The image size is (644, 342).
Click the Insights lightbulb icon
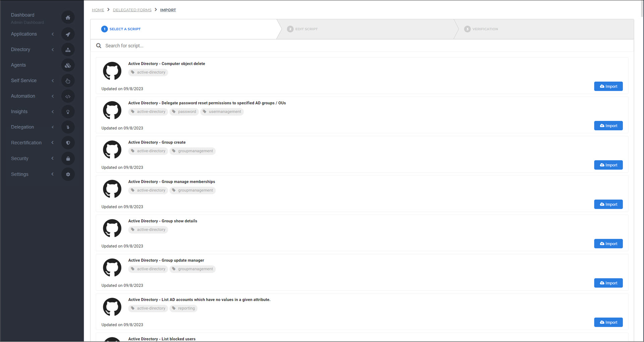pyautogui.click(x=68, y=111)
